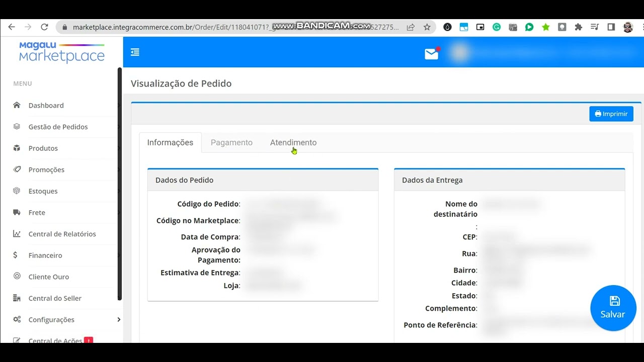Image resolution: width=644 pixels, height=362 pixels.
Task: Open Dashboard in sidebar menu
Action: coord(46,106)
